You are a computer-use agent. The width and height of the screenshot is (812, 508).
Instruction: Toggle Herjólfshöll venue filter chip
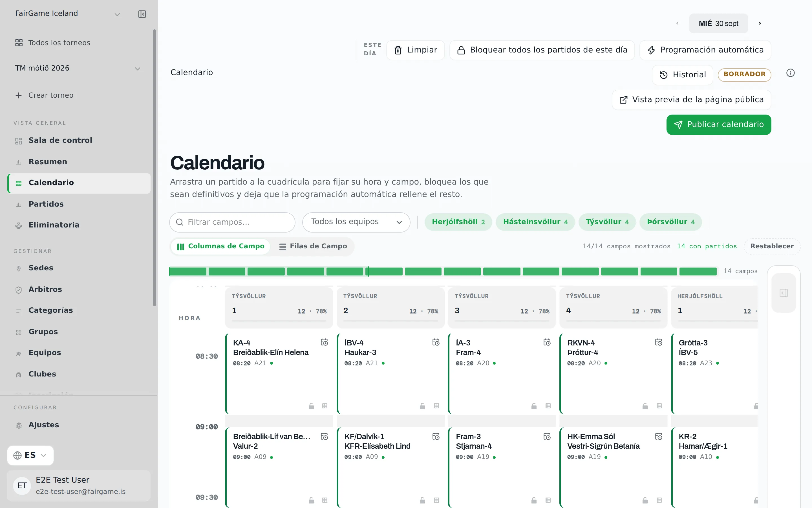pyautogui.click(x=458, y=222)
